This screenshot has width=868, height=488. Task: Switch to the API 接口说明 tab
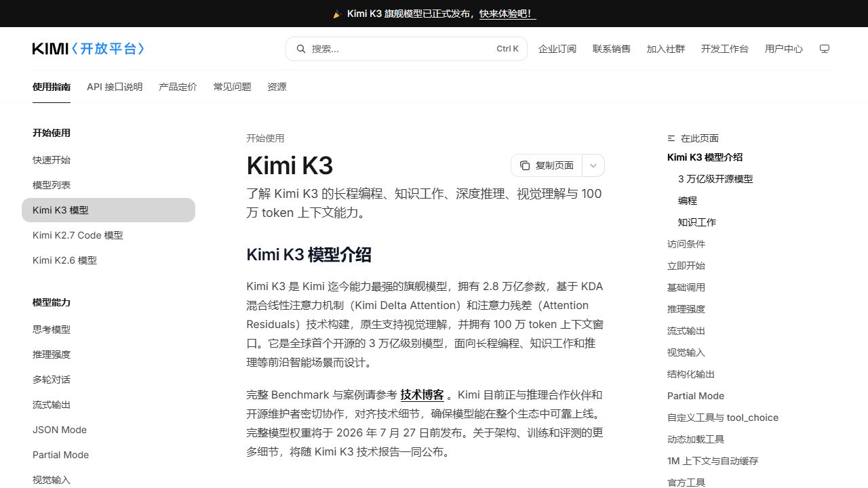pyautogui.click(x=115, y=87)
